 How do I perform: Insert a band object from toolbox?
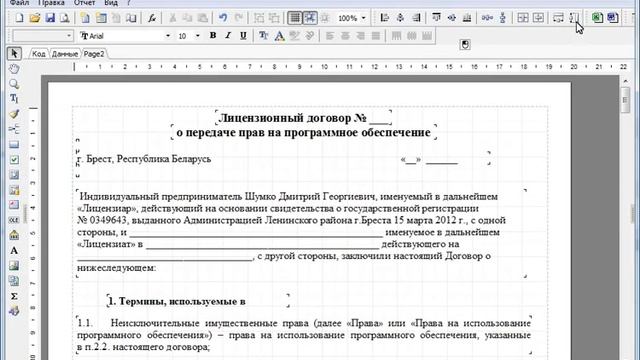coord(14,144)
